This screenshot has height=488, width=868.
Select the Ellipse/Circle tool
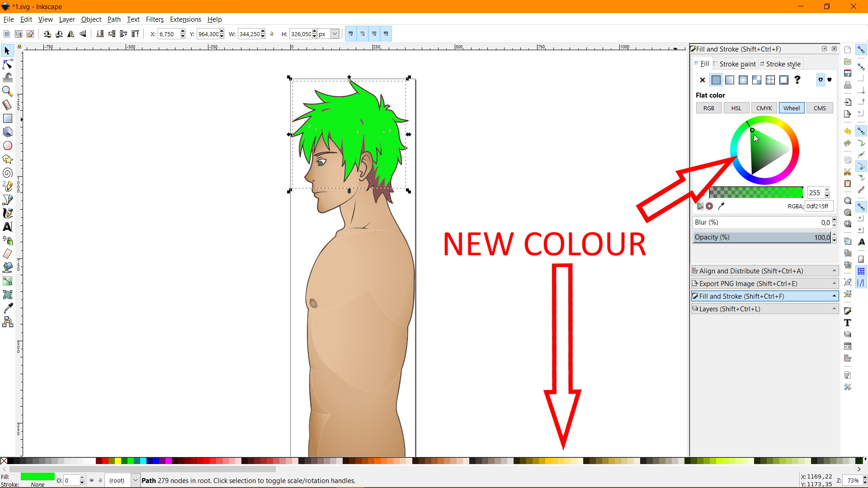8,145
